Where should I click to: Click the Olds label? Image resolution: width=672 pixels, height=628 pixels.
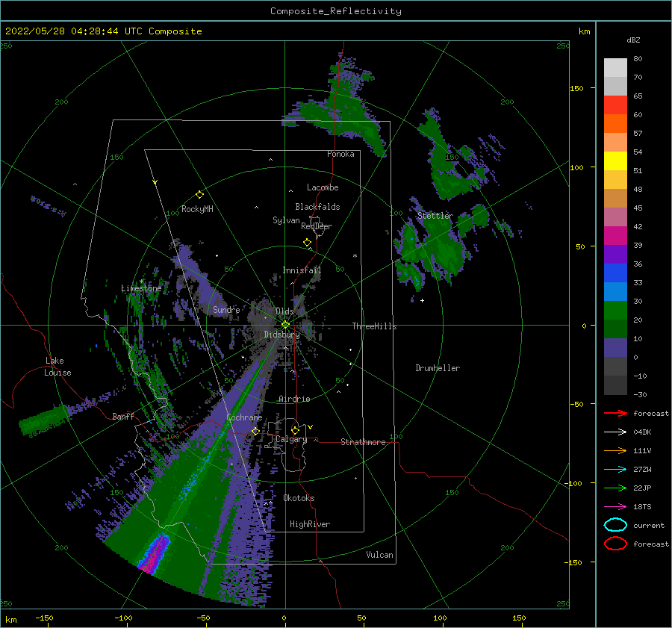point(284,311)
